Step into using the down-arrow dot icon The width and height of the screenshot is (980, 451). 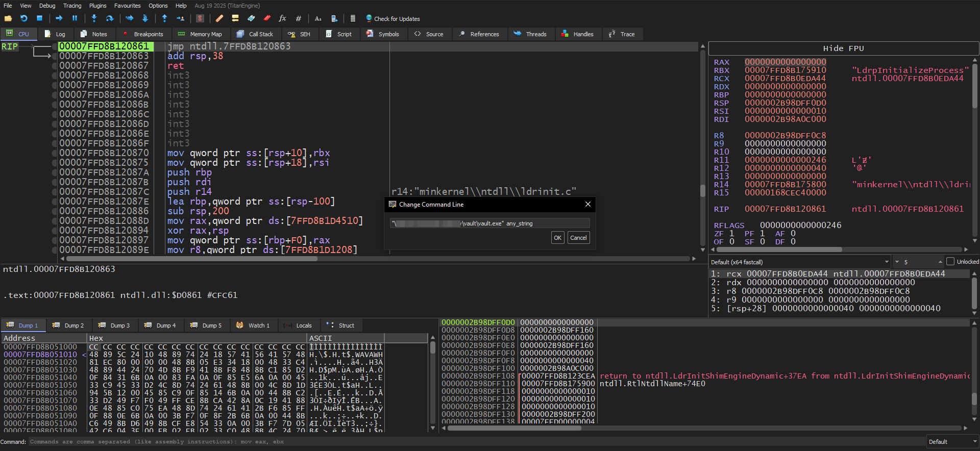(94, 18)
